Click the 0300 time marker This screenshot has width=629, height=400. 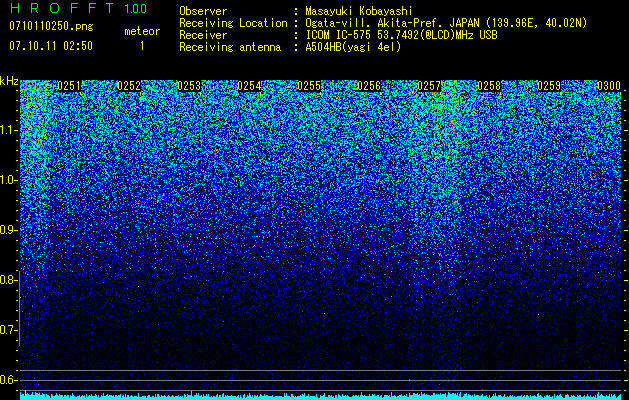(x=609, y=86)
